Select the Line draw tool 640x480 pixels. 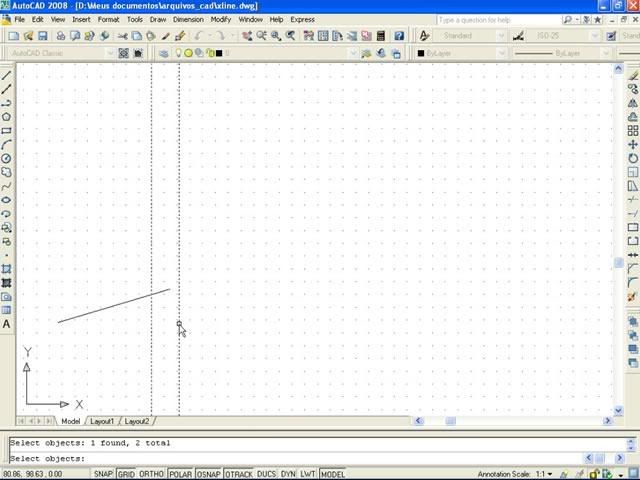coord(6,75)
